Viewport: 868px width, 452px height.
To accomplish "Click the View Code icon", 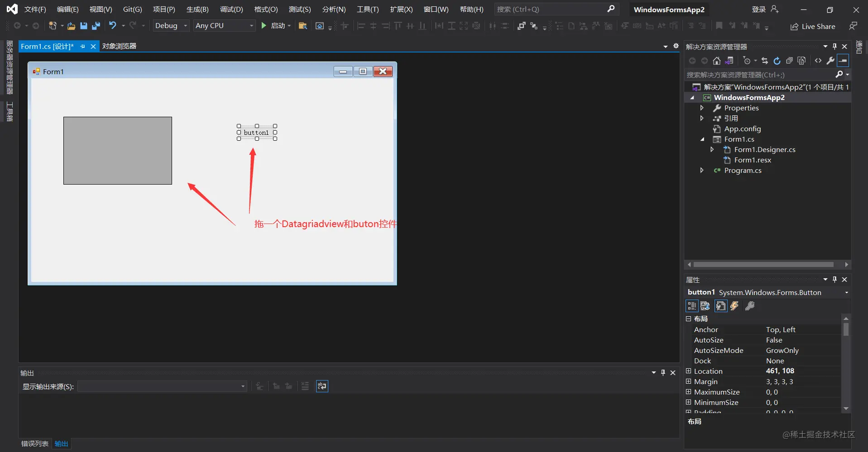I will pyautogui.click(x=818, y=61).
